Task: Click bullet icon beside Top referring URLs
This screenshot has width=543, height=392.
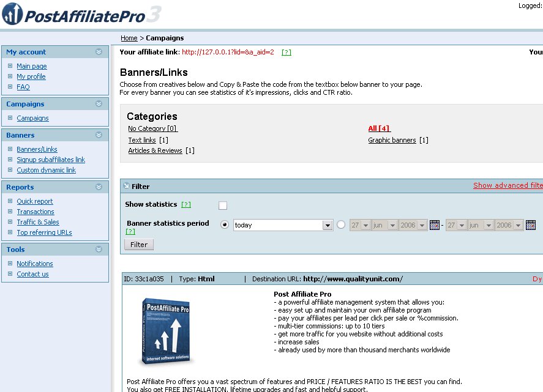Action: 10,232
